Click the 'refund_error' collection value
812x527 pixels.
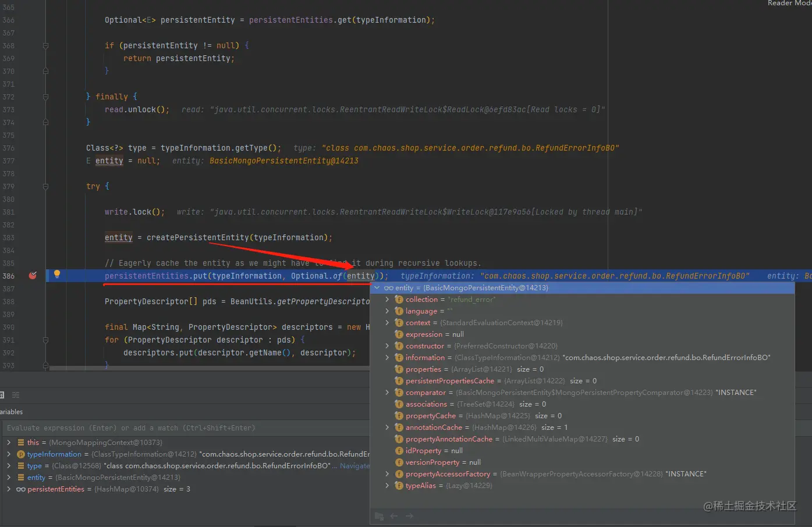[472, 299]
